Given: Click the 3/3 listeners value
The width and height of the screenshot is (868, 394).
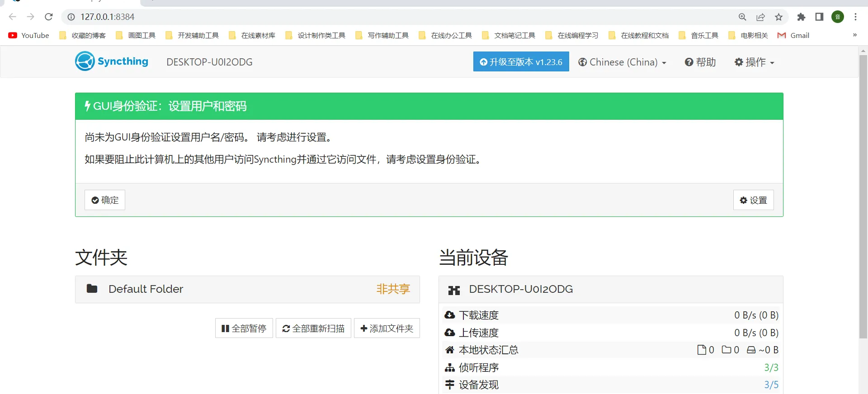Looking at the screenshot, I should pos(771,367).
